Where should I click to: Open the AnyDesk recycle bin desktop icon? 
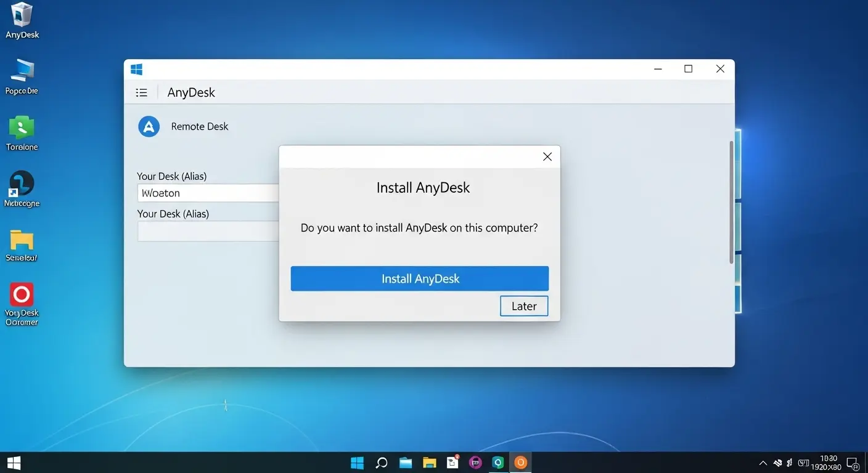pyautogui.click(x=22, y=21)
